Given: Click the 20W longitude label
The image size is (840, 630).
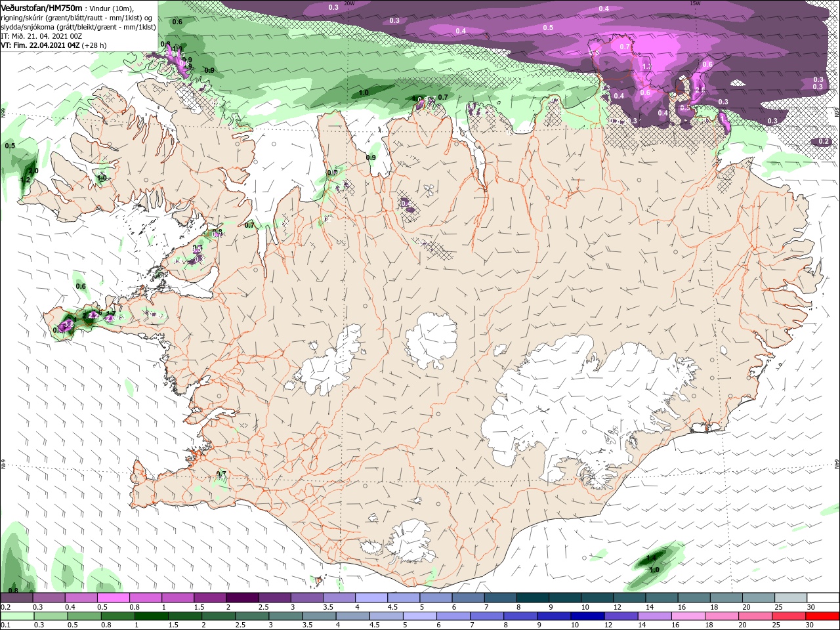Looking at the screenshot, I should click(349, 3).
